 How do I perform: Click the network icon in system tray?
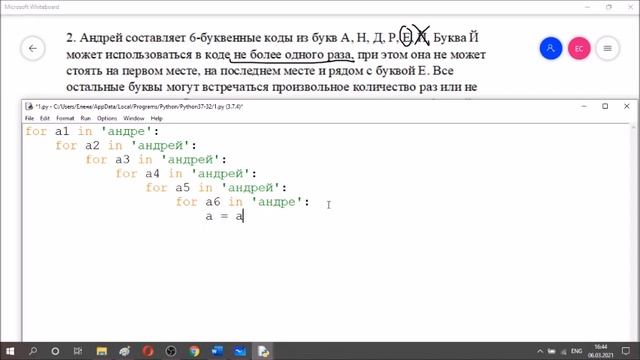pos(564,351)
